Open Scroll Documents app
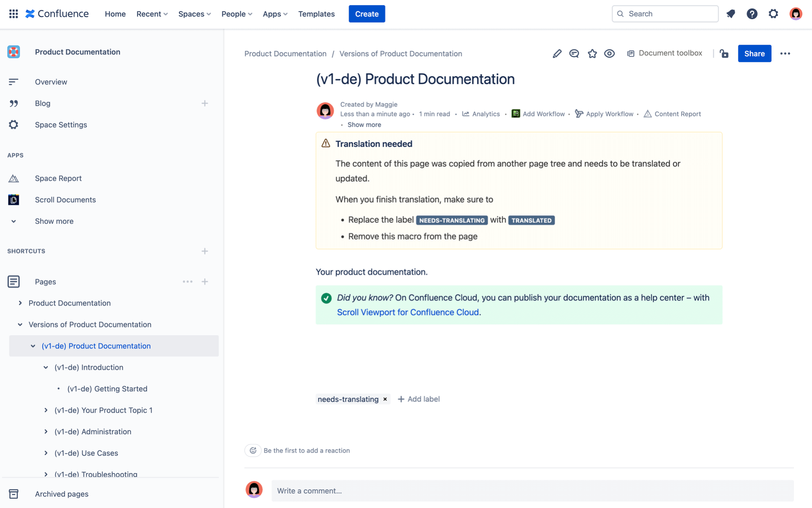The image size is (812, 508). pos(65,200)
